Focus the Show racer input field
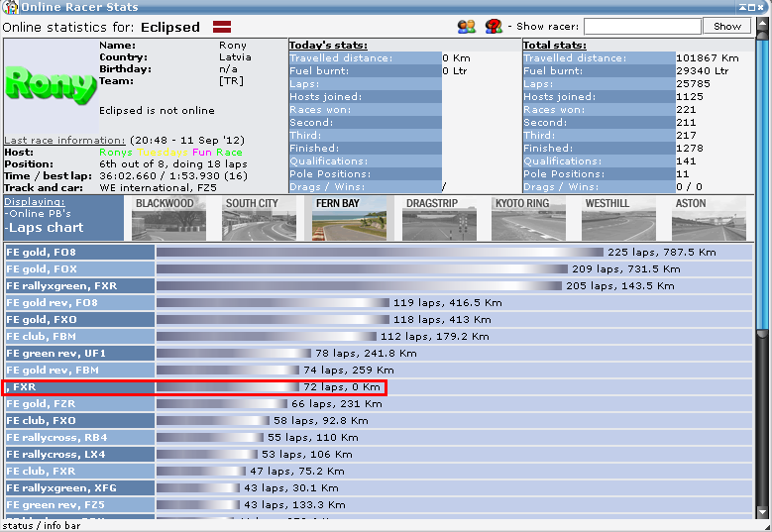 pos(642,26)
